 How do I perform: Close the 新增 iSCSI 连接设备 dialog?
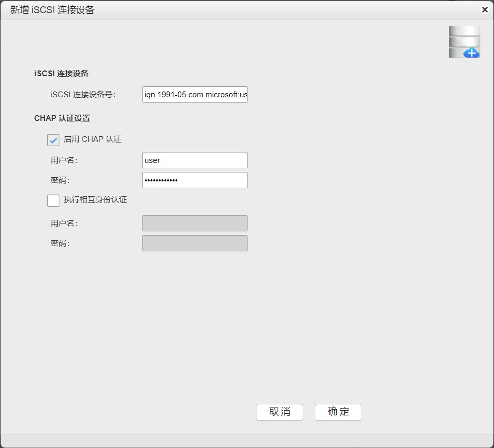coord(484,9)
